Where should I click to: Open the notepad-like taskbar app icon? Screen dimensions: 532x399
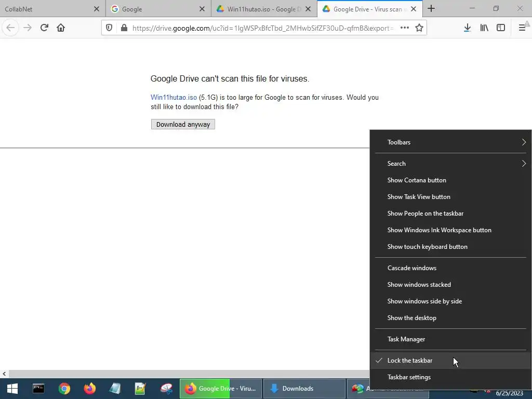pos(115,389)
